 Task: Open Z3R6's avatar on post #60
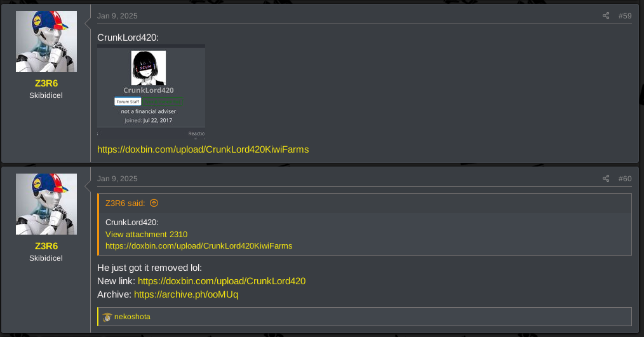46,204
